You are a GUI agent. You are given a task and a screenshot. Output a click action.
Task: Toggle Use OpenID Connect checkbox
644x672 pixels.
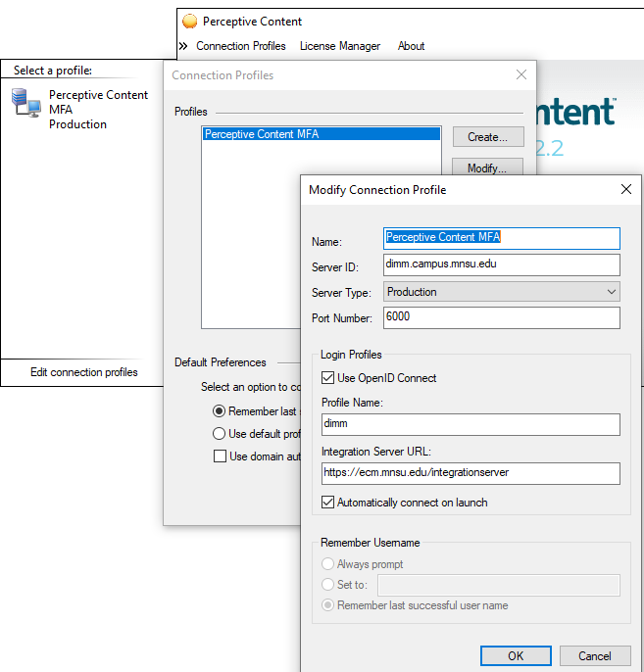tap(327, 377)
